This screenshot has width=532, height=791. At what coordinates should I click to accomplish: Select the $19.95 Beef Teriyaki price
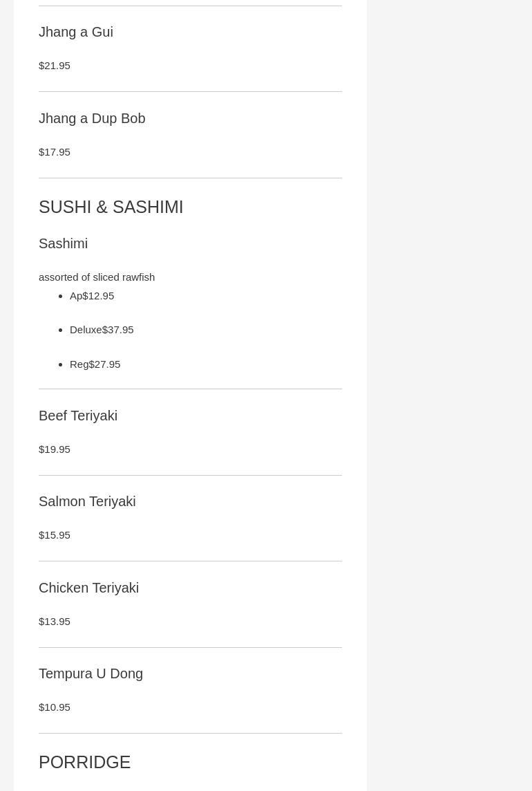[55, 449]
